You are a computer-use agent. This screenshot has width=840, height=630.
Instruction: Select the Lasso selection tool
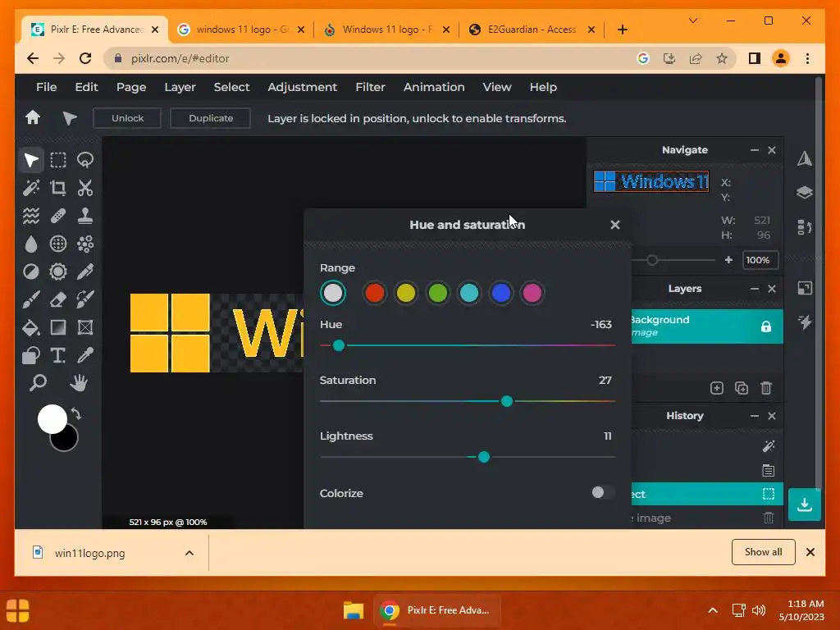(x=85, y=160)
